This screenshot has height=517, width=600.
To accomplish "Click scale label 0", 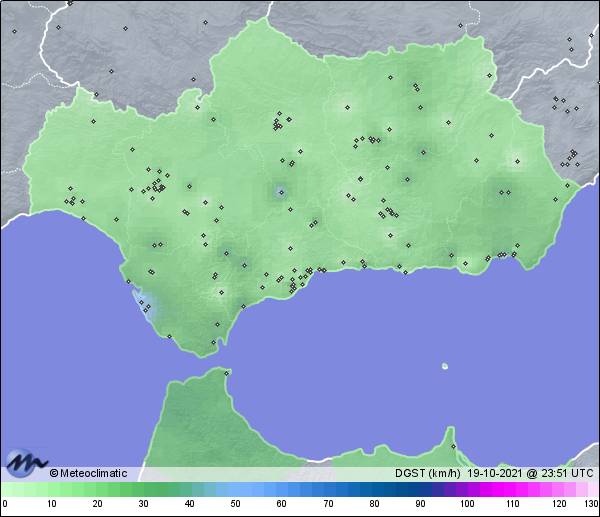I will (5, 504).
